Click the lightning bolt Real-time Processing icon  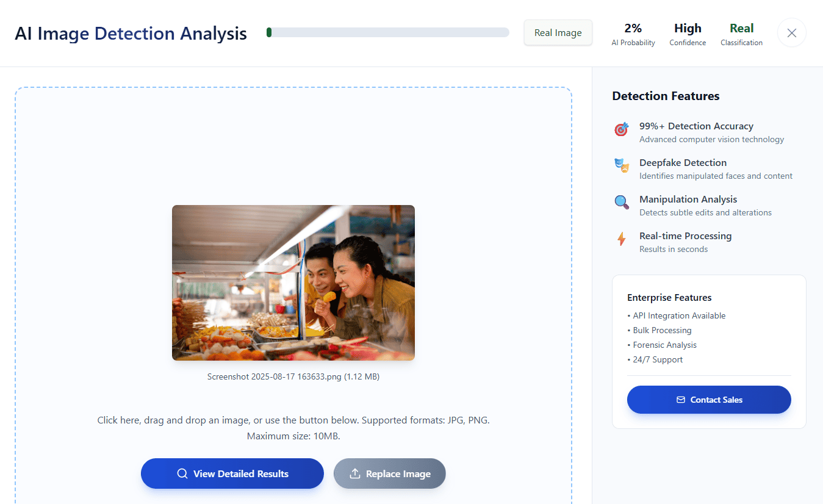(621, 239)
